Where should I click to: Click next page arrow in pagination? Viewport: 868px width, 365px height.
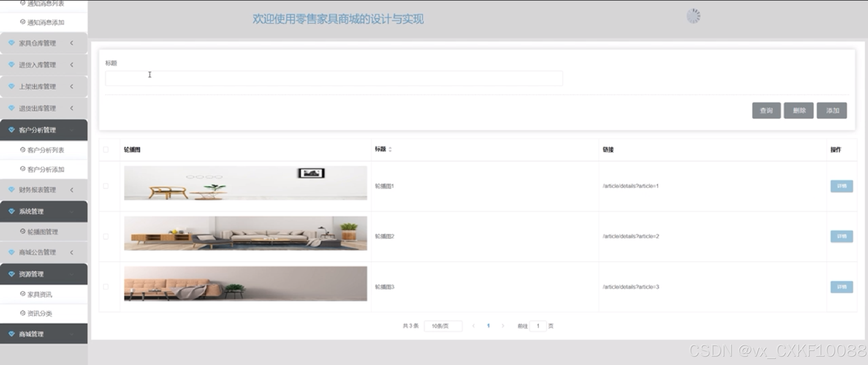(x=503, y=326)
